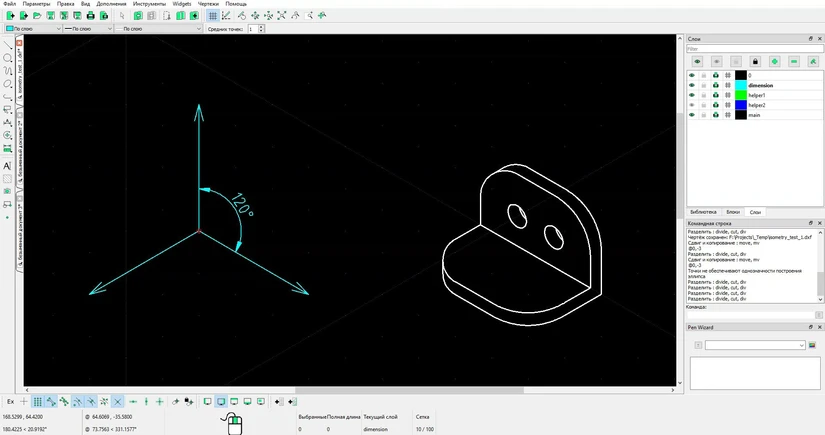Click the zoom pan icon at toolbar end
Image resolution: width=825 pixels, height=435 pixels.
(x=322, y=16)
